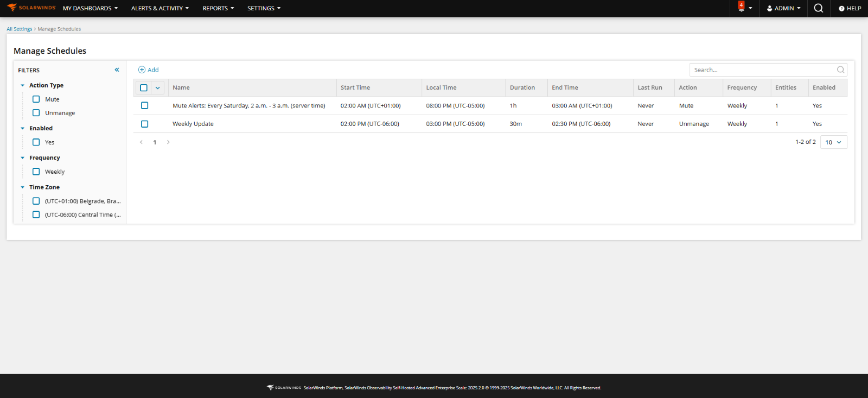Image resolution: width=868 pixels, height=398 pixels.
Task: Select the Weekly Update row checkbox
Action: 144,124
